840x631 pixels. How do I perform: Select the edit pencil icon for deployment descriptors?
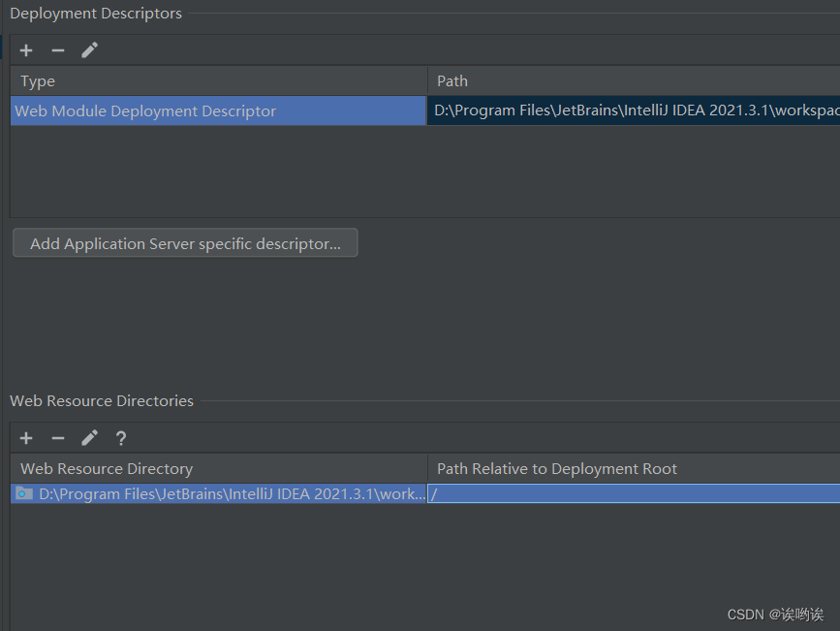click(x=89, y=49)
